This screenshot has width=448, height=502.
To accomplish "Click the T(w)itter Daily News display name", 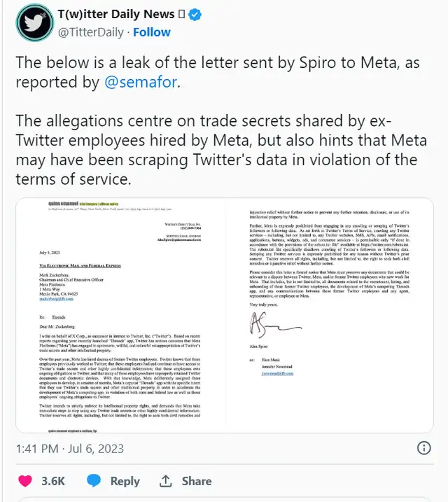I will (x=116, y=13).
